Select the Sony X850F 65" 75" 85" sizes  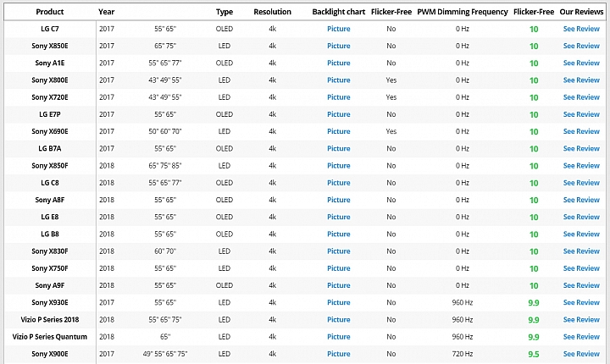click(x=165, y=166)
